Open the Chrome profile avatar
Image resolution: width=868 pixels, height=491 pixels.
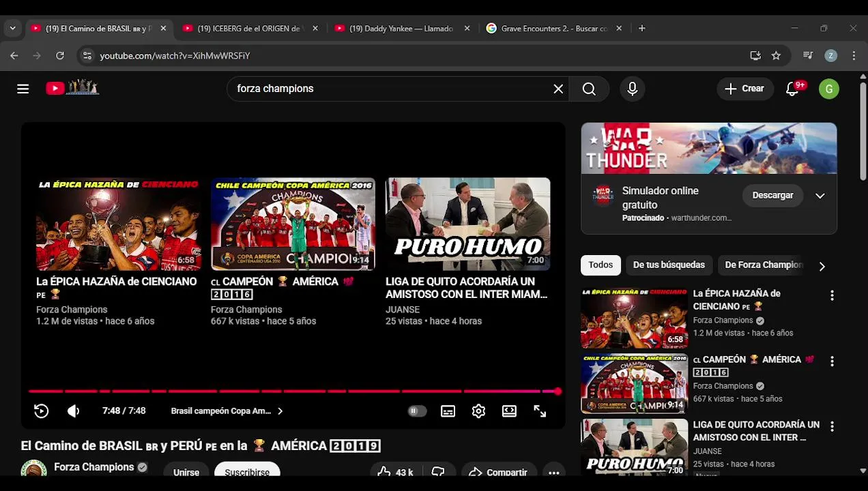(x=830, y=56)
